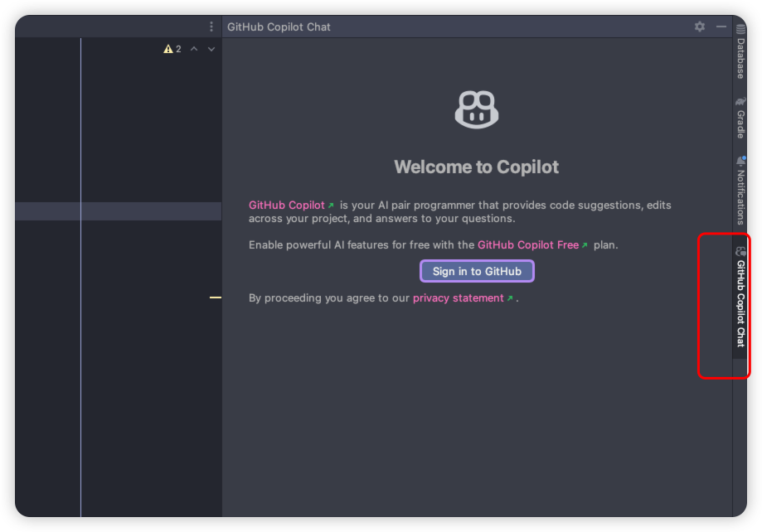This screenshot has height=532, width=762.
Task: Click the Welcome to Copilot heading
Action: point(476,167)
